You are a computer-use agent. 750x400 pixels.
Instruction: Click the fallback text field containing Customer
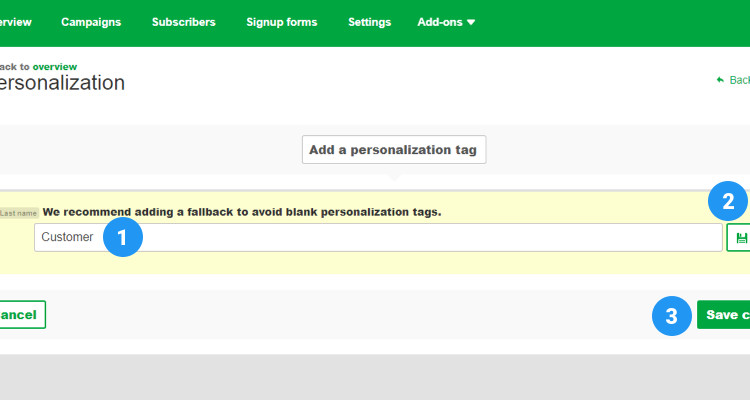pos(378,237)
